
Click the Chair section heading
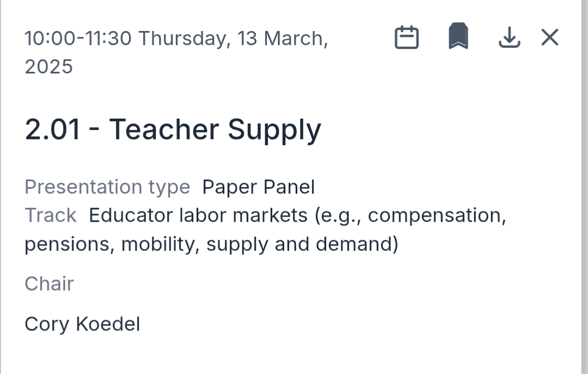coord(49,284)
